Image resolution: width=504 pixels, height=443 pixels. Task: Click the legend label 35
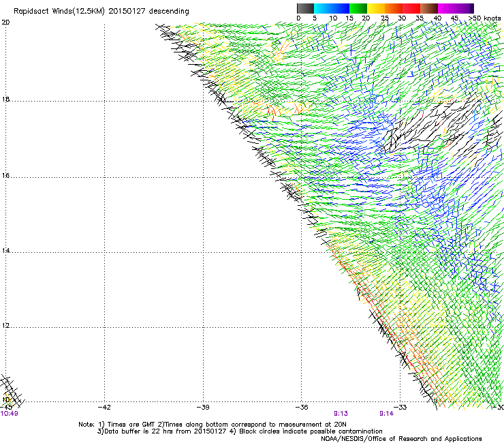(x=420, y=18)
